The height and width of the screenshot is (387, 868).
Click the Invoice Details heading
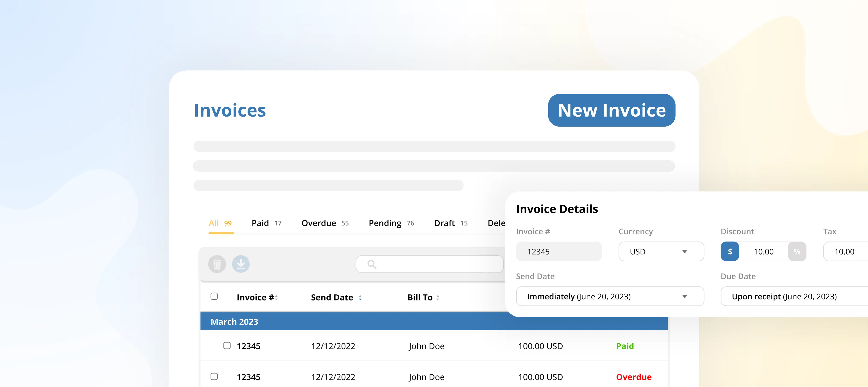[557, 209]
